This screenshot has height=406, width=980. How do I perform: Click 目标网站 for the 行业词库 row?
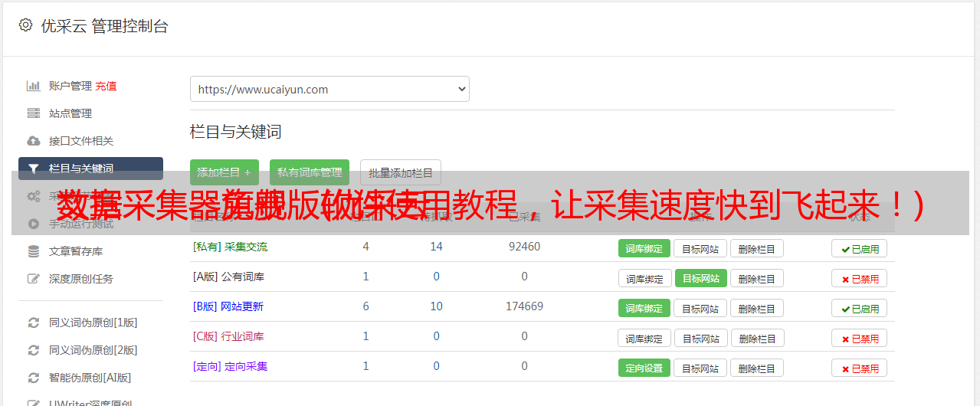pyautogui.click(x=701, y=338)
